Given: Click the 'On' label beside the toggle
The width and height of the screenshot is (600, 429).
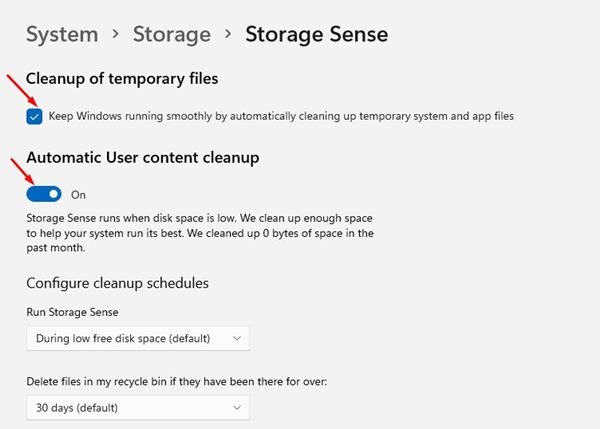Looking at the screenshot, I should pos(78,195).
